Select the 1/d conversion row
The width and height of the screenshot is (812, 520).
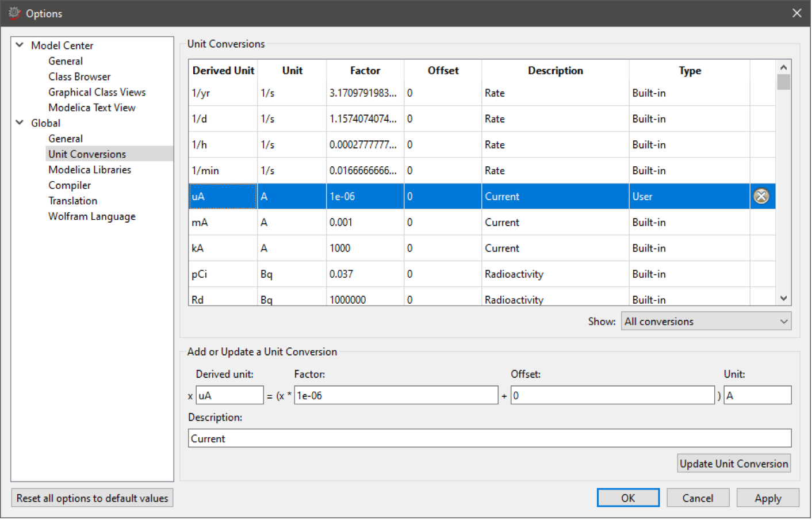482,119
